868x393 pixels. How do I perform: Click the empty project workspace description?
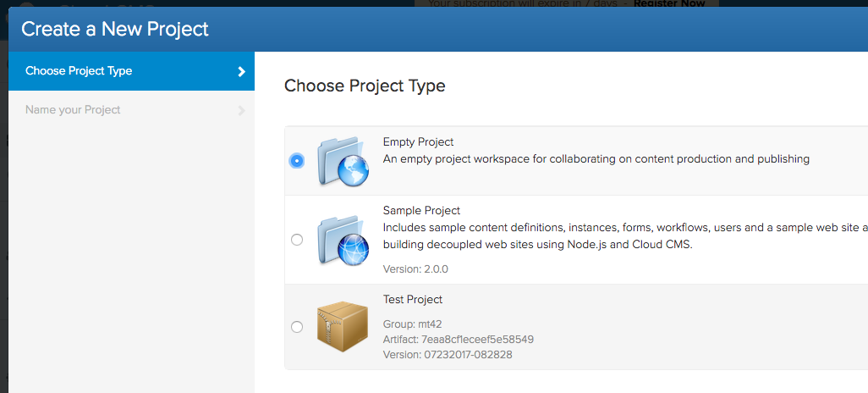[x=596, y=158]
